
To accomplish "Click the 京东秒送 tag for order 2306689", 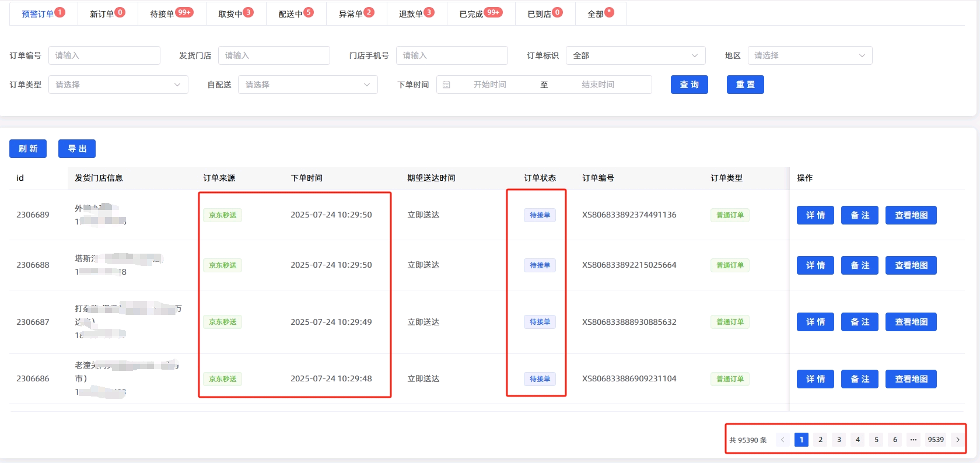I will pyautogui.click(x=223, y=215).
